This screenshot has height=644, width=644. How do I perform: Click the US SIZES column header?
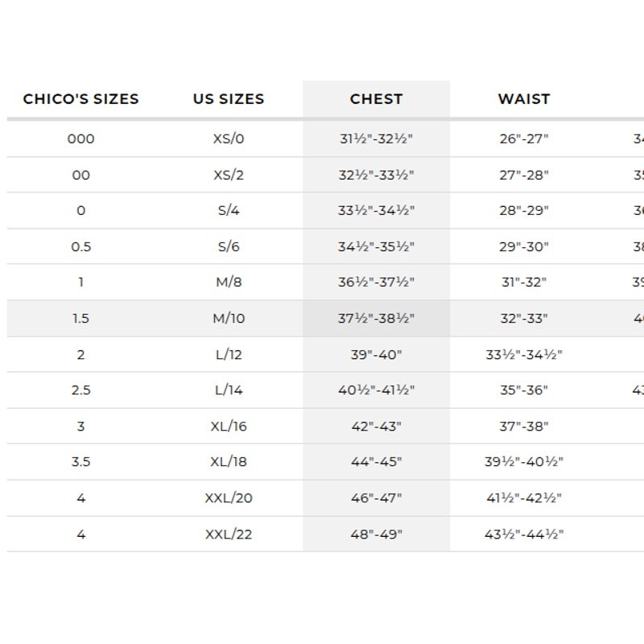(x=229, y=99)
